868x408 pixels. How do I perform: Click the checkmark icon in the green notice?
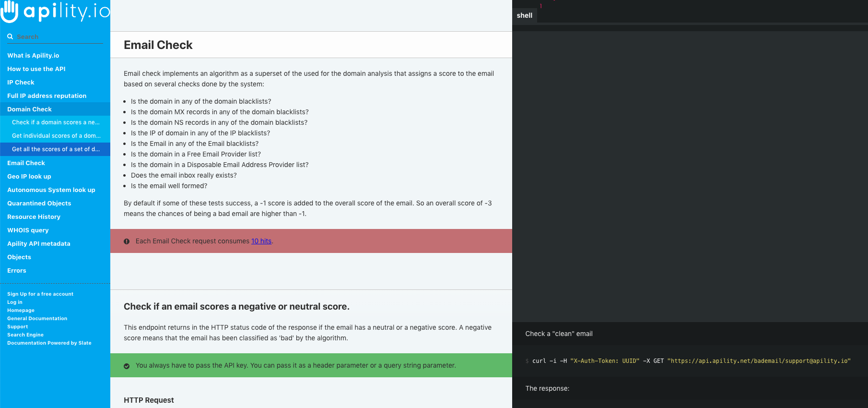[x=127, y=365]
